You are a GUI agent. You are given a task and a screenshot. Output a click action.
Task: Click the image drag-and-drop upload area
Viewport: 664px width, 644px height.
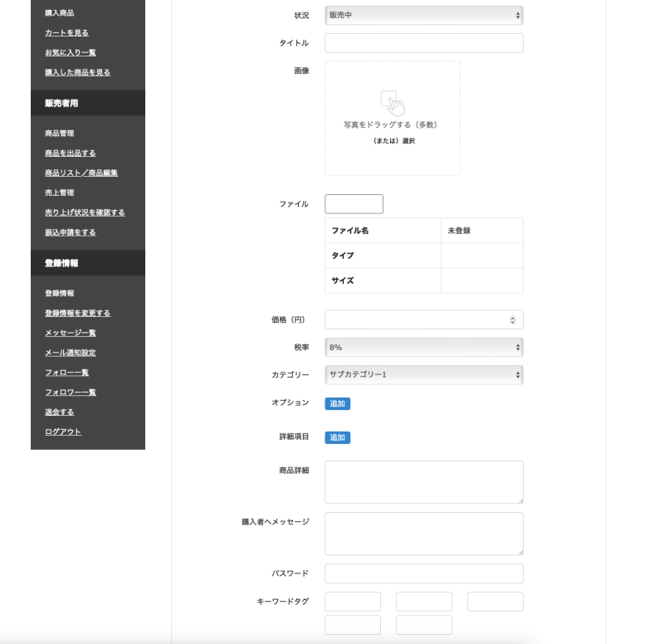[393, 118]
